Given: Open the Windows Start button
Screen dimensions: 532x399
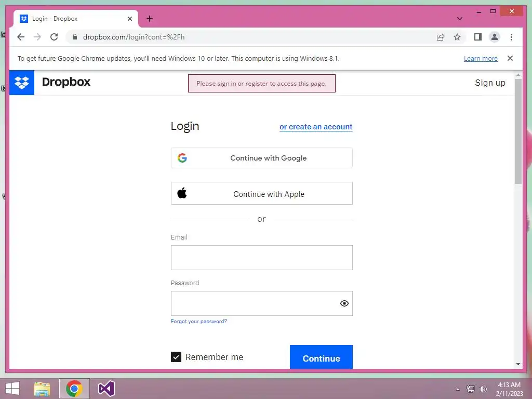Looking at the screenshot, I should tap(12, 389).
